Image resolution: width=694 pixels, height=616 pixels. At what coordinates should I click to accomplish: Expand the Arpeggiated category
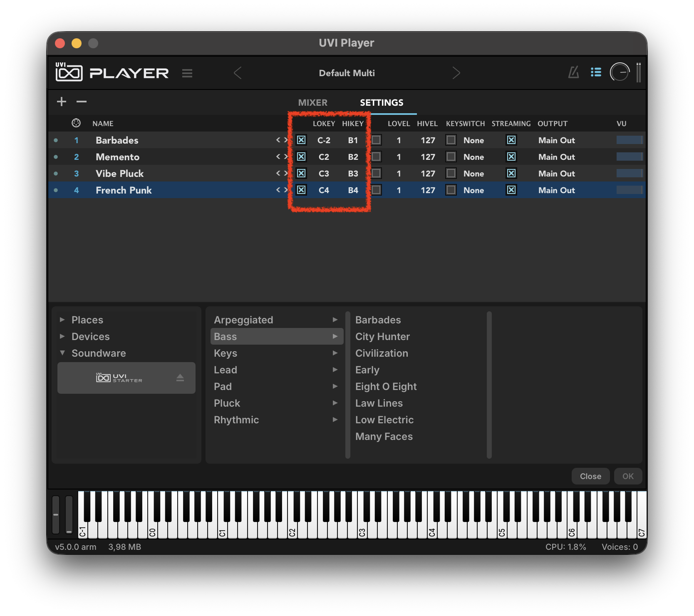coord(276,320)
